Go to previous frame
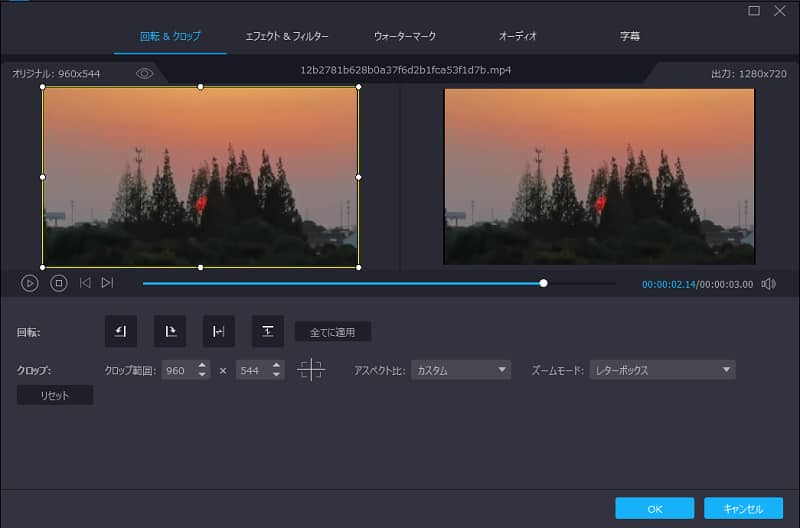 tap(85, 283)
